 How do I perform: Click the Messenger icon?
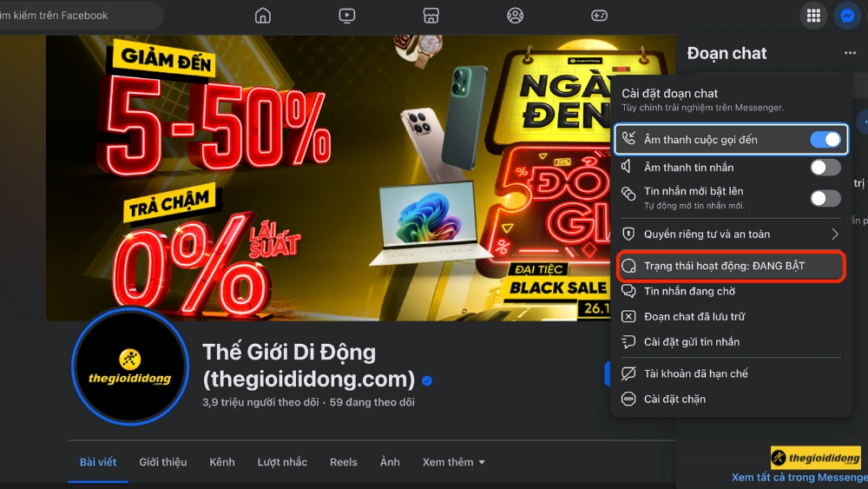click(847, 16)
